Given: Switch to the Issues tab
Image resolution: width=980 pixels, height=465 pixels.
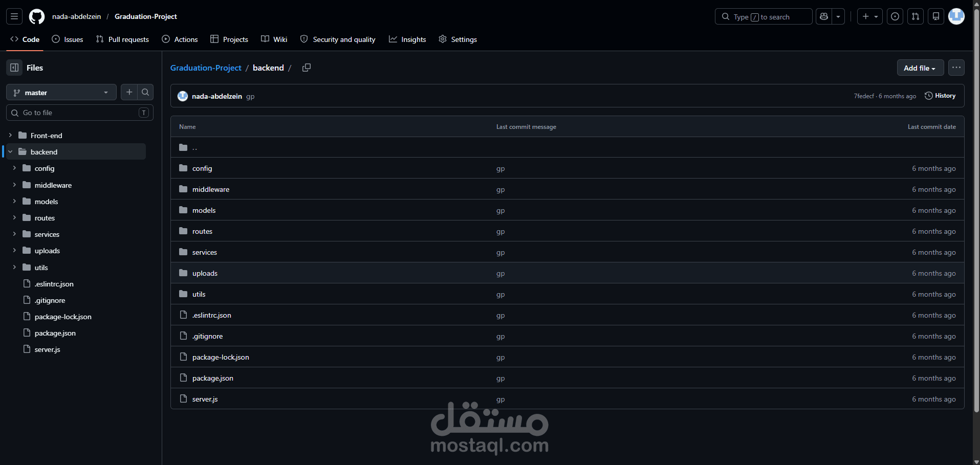Looking at the screenshot, I should pos(68,39).
